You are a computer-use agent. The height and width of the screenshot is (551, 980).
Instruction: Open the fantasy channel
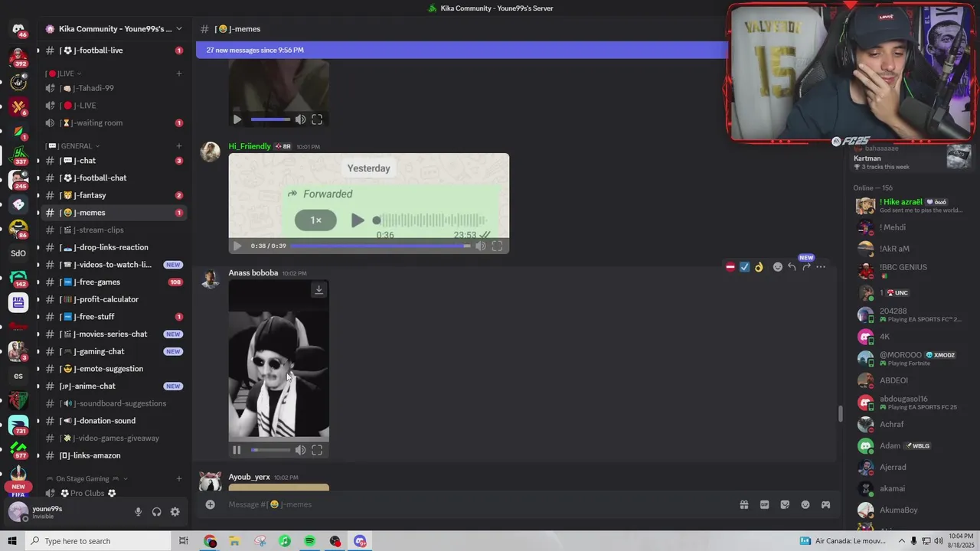point(113,195)
